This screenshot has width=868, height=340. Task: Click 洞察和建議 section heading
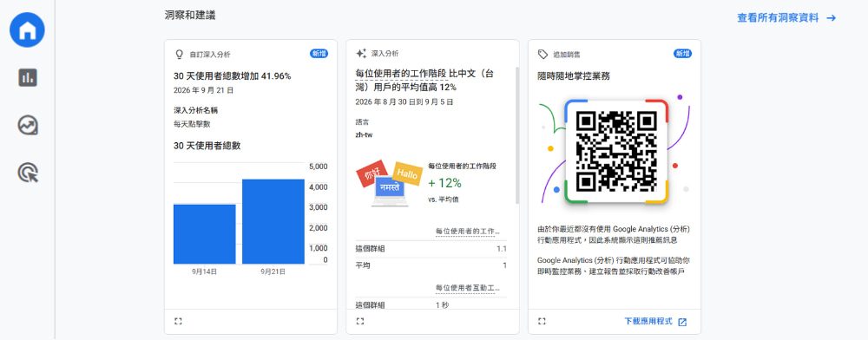(190, 16)
